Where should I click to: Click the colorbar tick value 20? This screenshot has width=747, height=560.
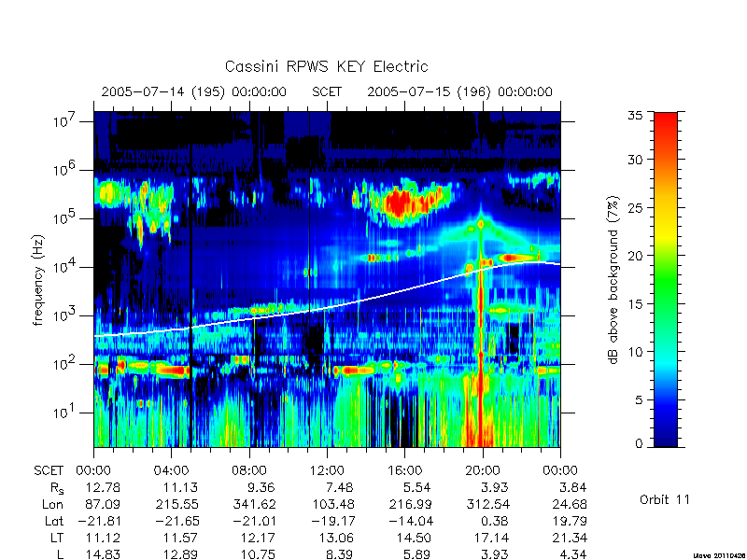tap(635, 256)
